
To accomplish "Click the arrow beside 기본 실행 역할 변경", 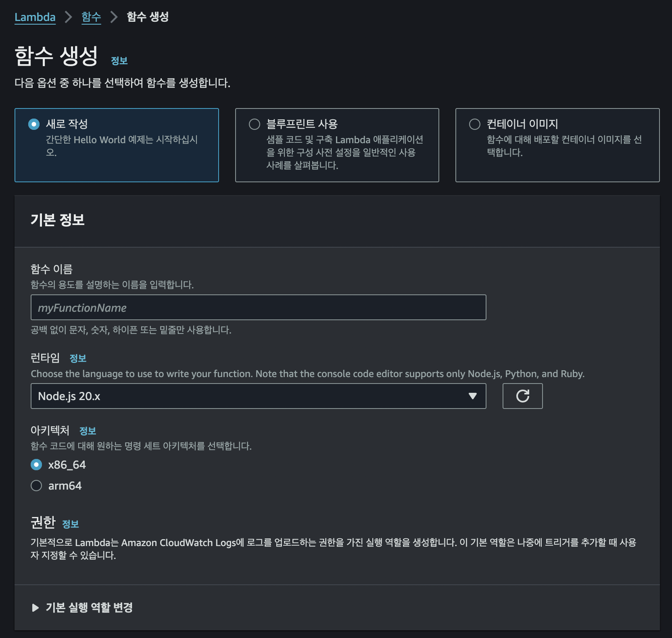I will tap(35, 607).
